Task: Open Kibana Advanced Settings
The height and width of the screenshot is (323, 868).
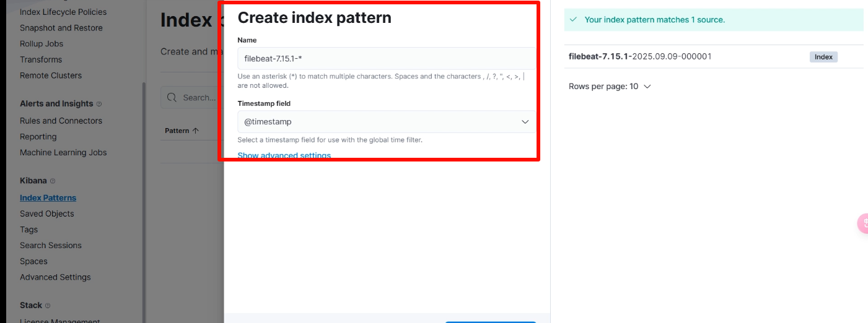Action: click(x=55, y=277)
